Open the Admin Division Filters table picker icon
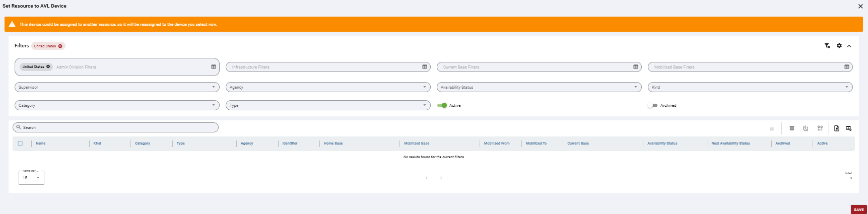This screenshot has width=868, height=214. pos(214,67)
